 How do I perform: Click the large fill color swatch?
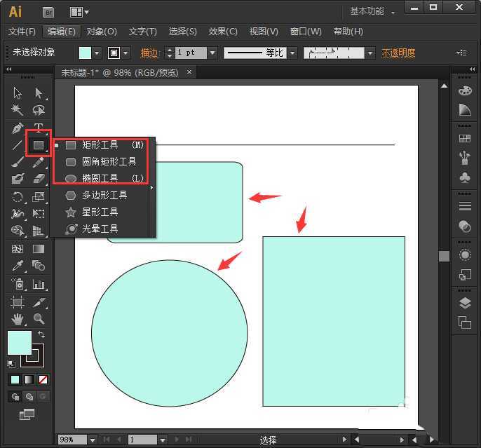coord(19,343)
